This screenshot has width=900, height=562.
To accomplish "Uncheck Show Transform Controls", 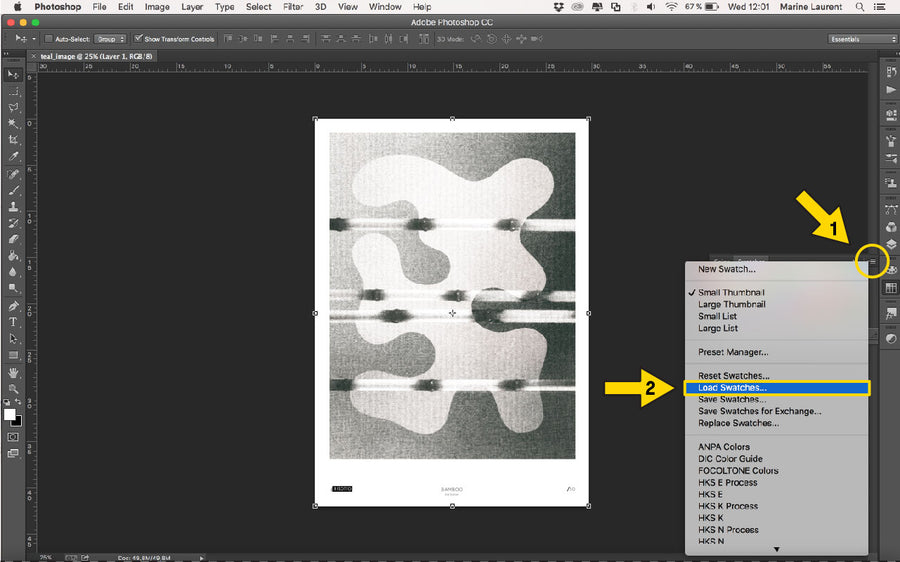I will (139, 39).
